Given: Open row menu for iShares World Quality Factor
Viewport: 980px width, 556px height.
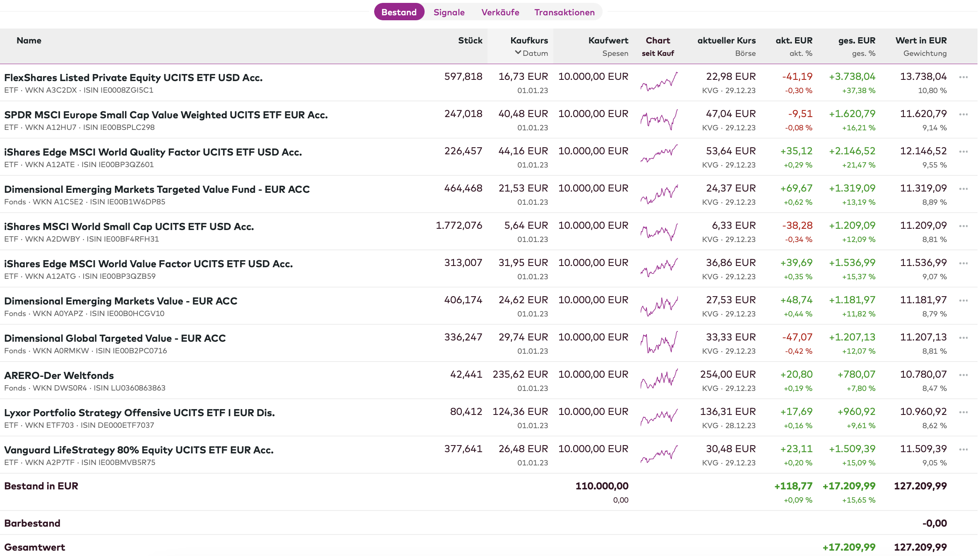Looking at the screenshot, I should coord(963,152).
